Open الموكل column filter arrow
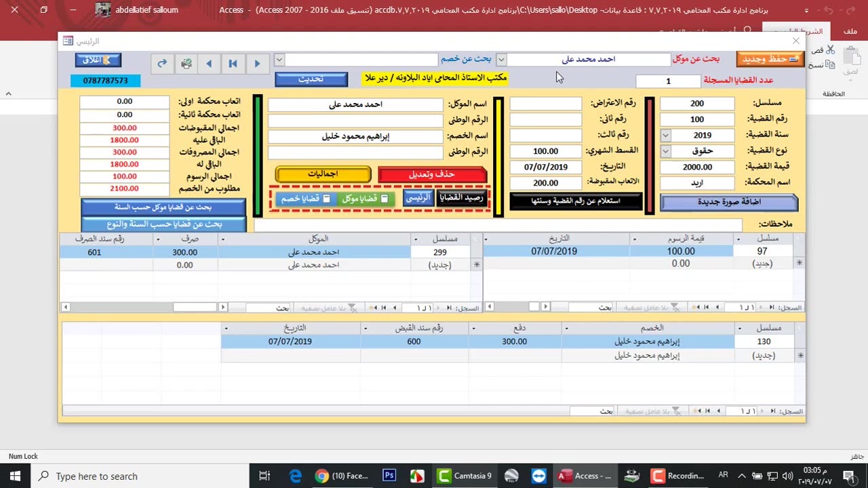The image size is (868, 488). pyautogui.click(x=222, y=239)
